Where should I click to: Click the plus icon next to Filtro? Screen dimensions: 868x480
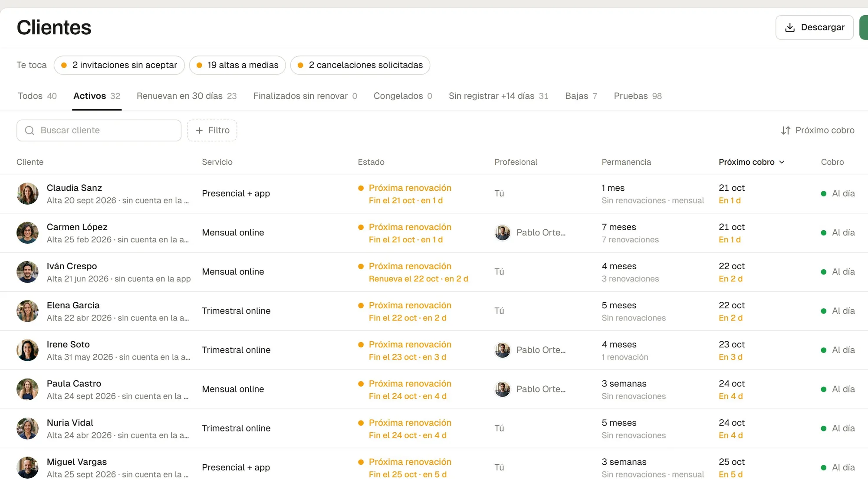pos(199,131)
